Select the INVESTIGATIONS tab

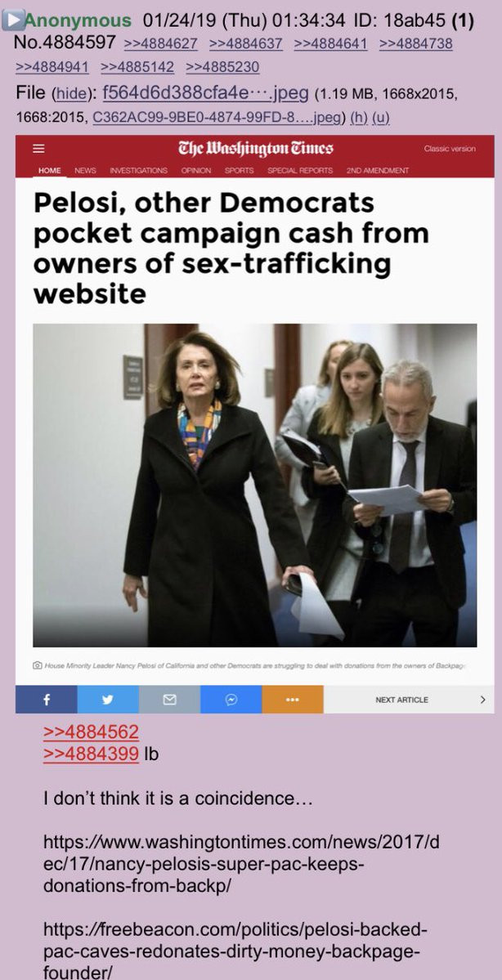coord(138,170)
